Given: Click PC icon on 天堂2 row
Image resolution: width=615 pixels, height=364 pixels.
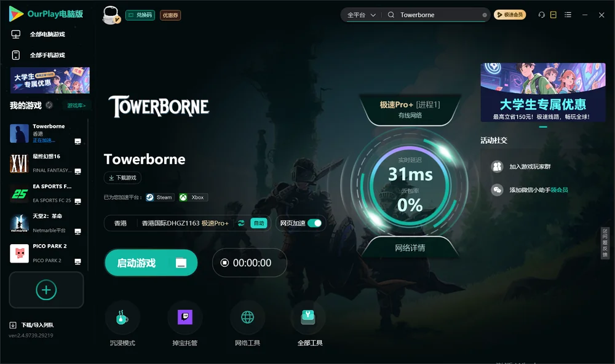Looking at the screenshot, I should tap(77, 231).
